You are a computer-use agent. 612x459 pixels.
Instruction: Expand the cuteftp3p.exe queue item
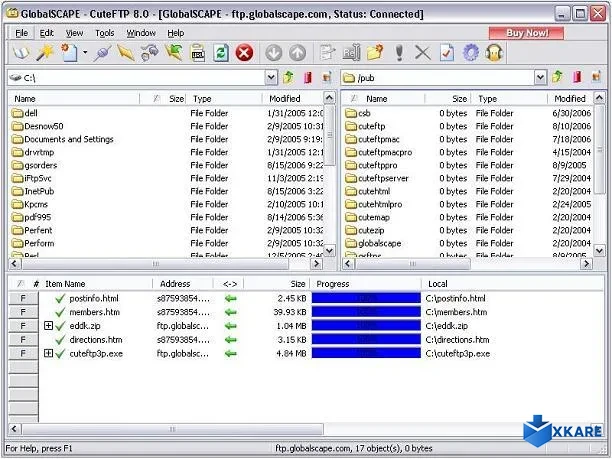(48, 354)
